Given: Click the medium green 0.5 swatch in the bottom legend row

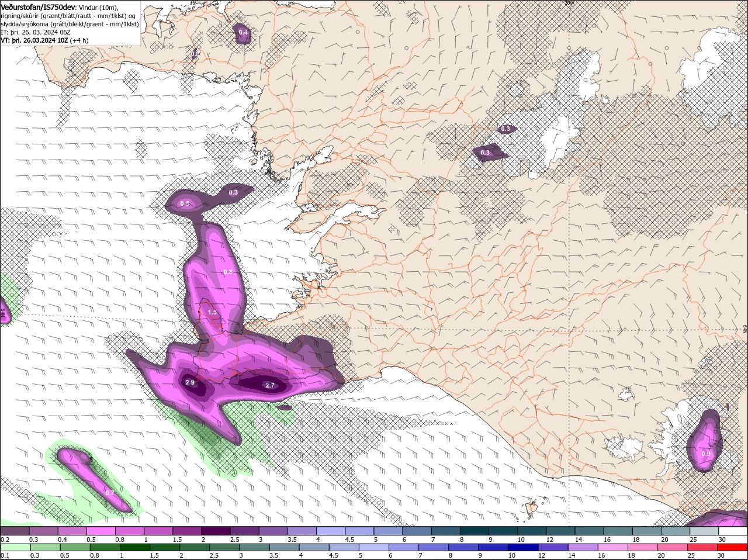Looking at the screenshot, I should [x=75, y=548].
